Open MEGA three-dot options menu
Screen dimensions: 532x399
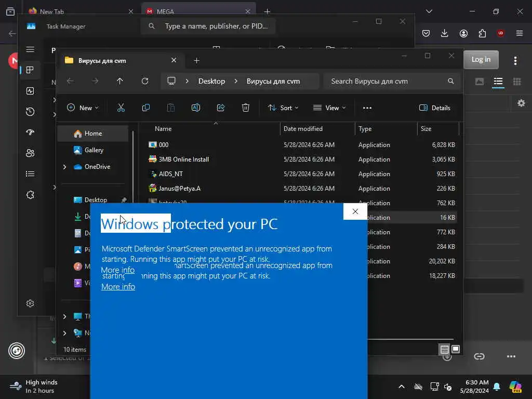click(x=515, y=61)
